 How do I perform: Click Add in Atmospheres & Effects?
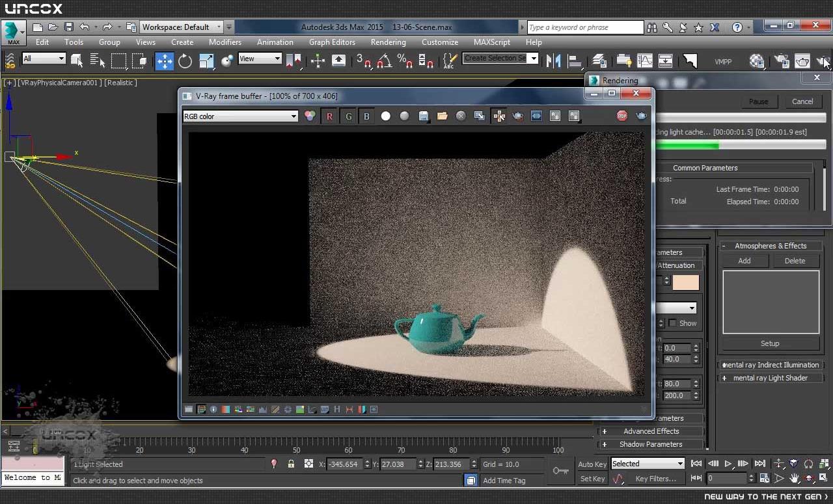[744, 261]
